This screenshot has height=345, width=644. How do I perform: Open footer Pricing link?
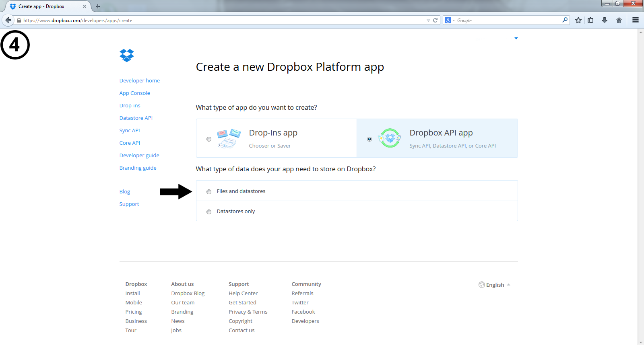click(134, 312)
